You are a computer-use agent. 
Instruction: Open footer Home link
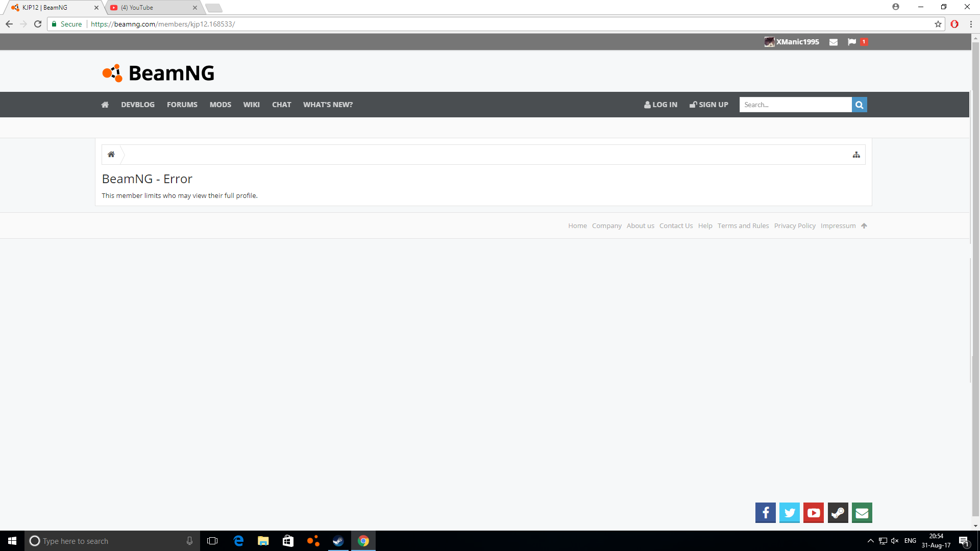coord(578,226)
